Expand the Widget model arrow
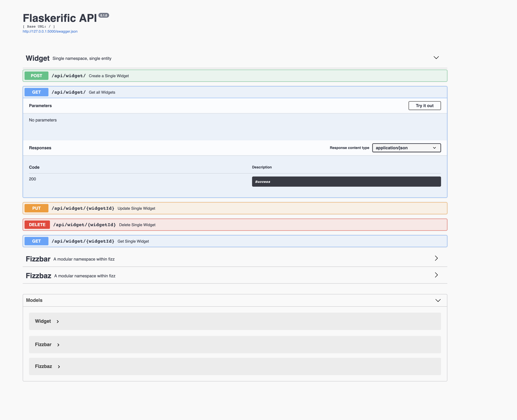This screenshot has height=420, width=517. pos(58,322)
